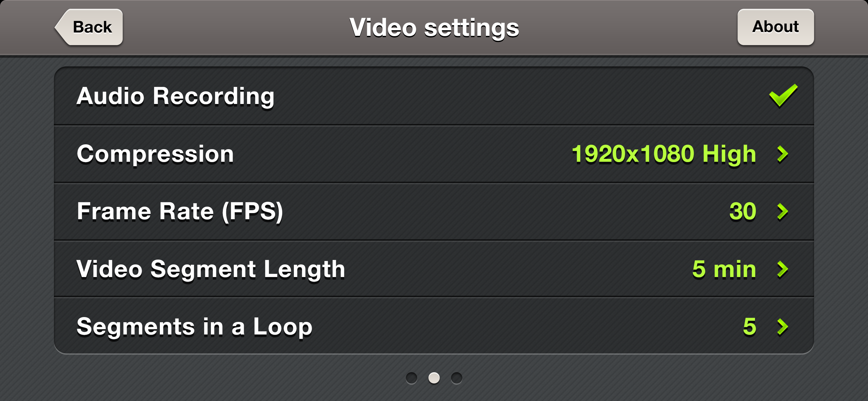Click the 5 min segment length value
Screen dimensions: 868x401
pos(724,269)
